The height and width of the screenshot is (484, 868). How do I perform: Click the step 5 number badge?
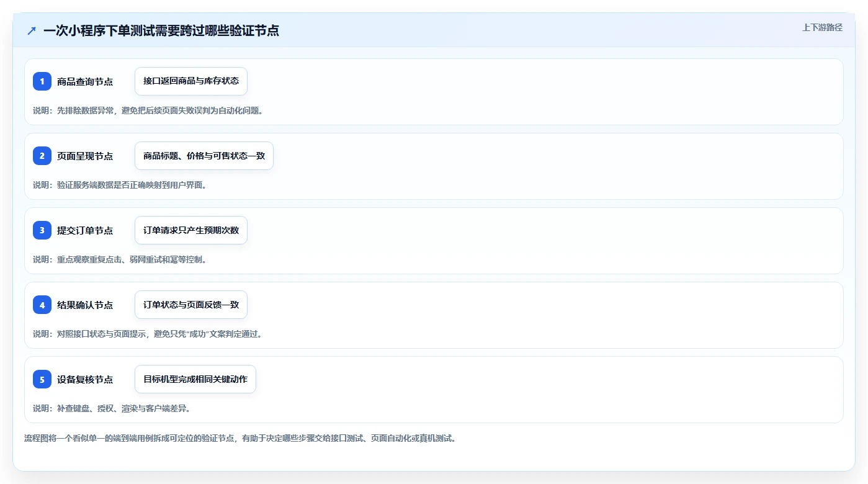point(42,379)
